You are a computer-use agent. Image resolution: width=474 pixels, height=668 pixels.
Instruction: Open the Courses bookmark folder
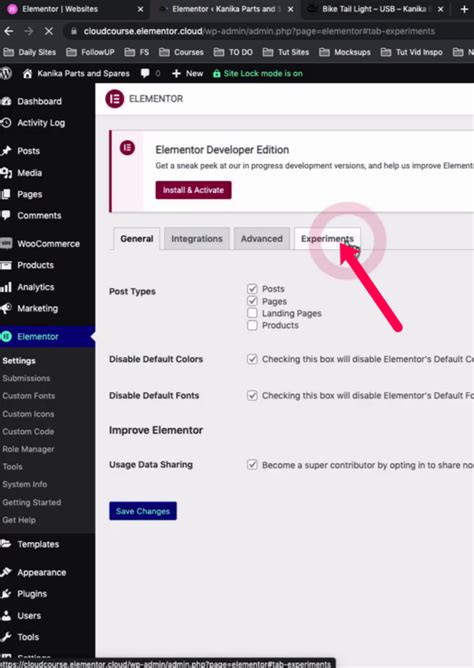(x=181, y=52)
